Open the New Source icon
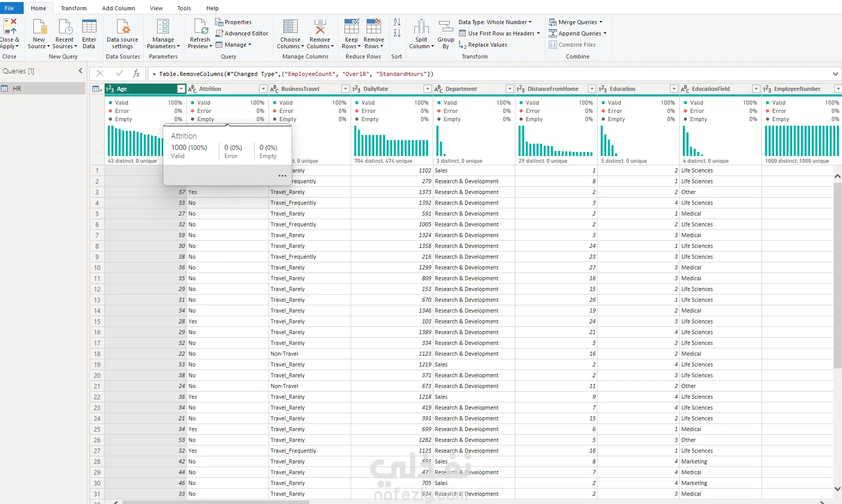This screenshot has height=504, width=842. [39, 26]
